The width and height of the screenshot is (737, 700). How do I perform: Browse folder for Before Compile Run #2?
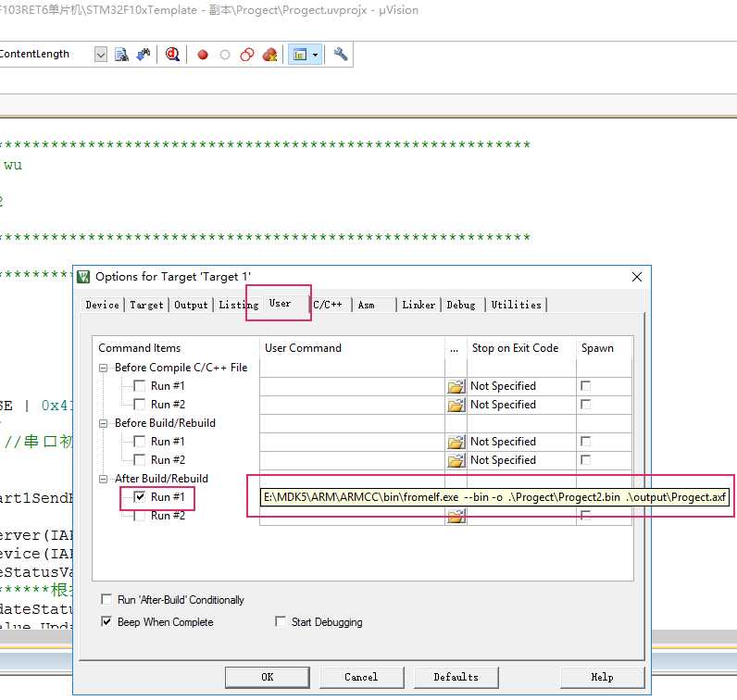(x=456, y=405)
